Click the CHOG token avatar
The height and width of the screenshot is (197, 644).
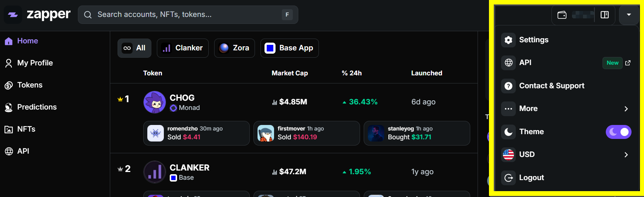154,102
